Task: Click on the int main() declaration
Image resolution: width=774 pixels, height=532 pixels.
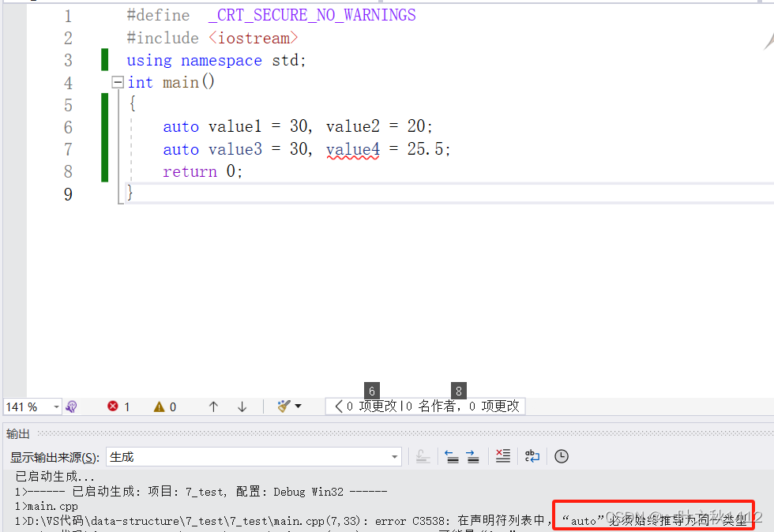Action: pos(171,82)
